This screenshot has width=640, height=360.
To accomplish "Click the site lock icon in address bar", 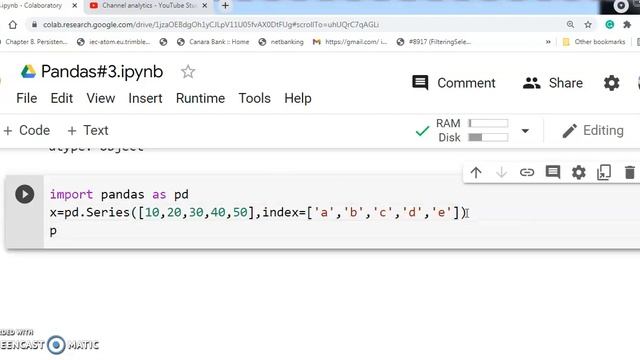I will click(x=34, y=25).
